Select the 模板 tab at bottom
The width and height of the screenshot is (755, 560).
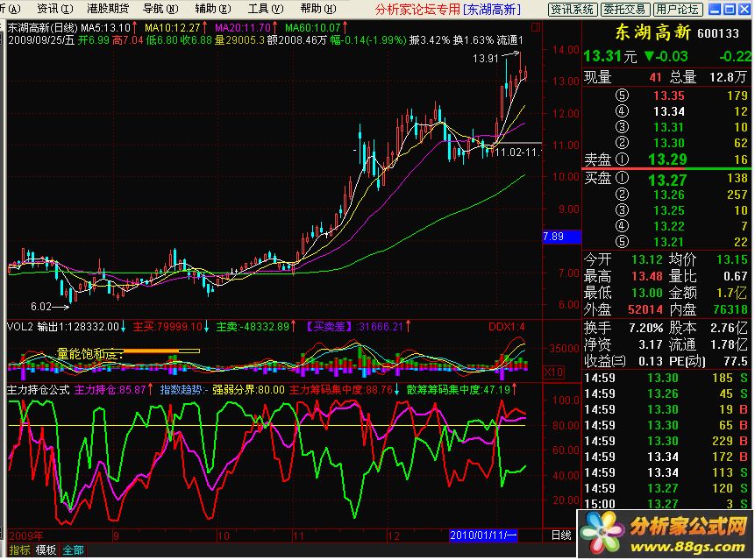pos(46,549)
